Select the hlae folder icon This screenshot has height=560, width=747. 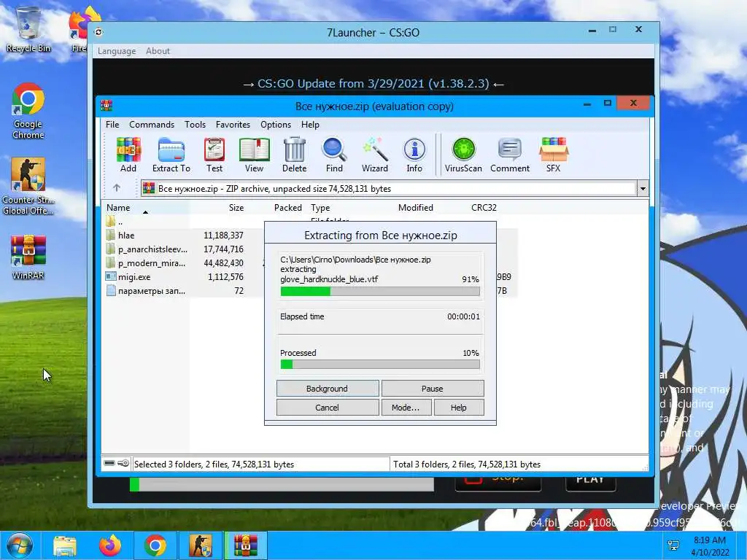111,236
